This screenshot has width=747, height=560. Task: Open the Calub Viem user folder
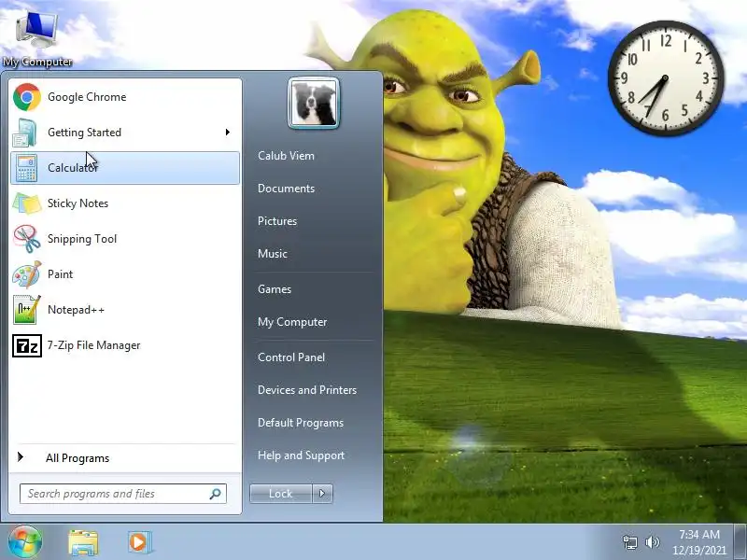click(286, 156)
